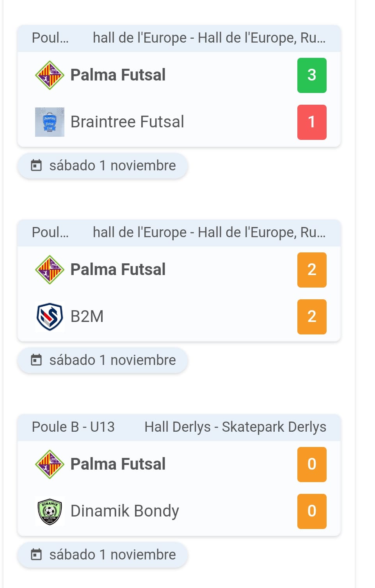Click B2M's orange score box

pos(312,317)
